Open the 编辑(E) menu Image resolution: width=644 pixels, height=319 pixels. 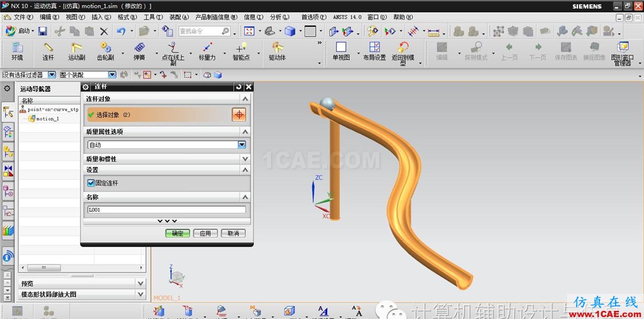pyautogui.click(x=49, y=17)
